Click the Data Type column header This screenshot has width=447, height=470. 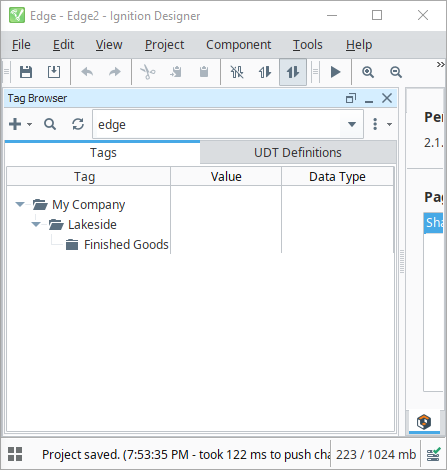pyautogui.click(x=337, y=177)
